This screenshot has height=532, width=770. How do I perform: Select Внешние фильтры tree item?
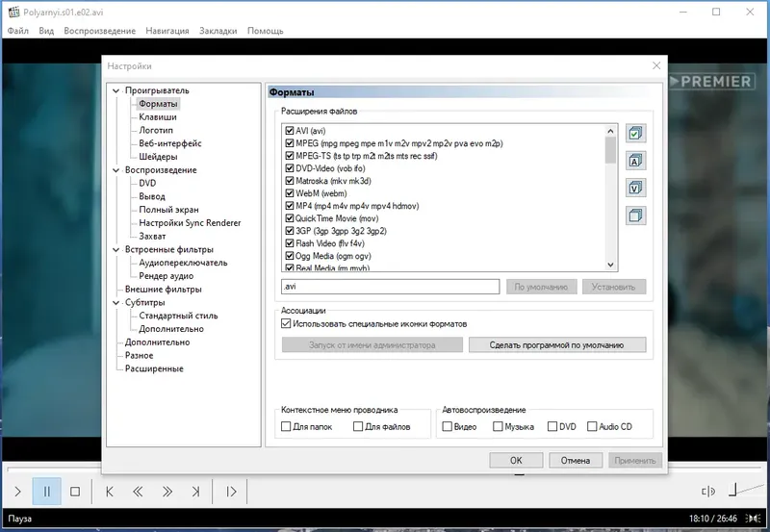coord(163,289)
